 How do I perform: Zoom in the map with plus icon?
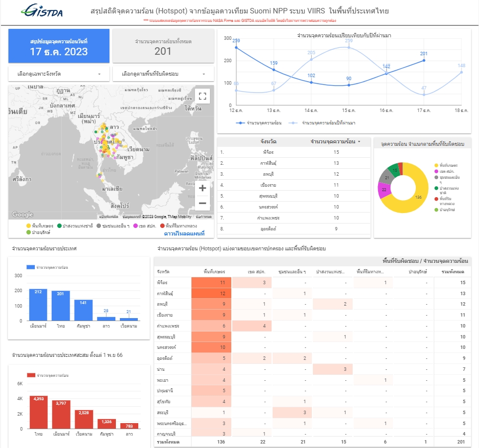coord(202,188)
